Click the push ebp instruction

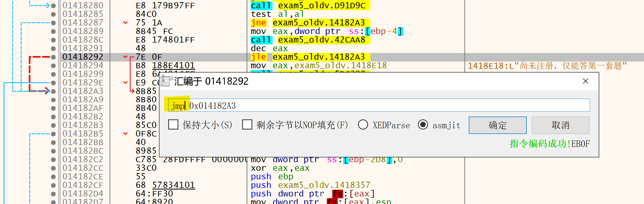pos(272,176)
